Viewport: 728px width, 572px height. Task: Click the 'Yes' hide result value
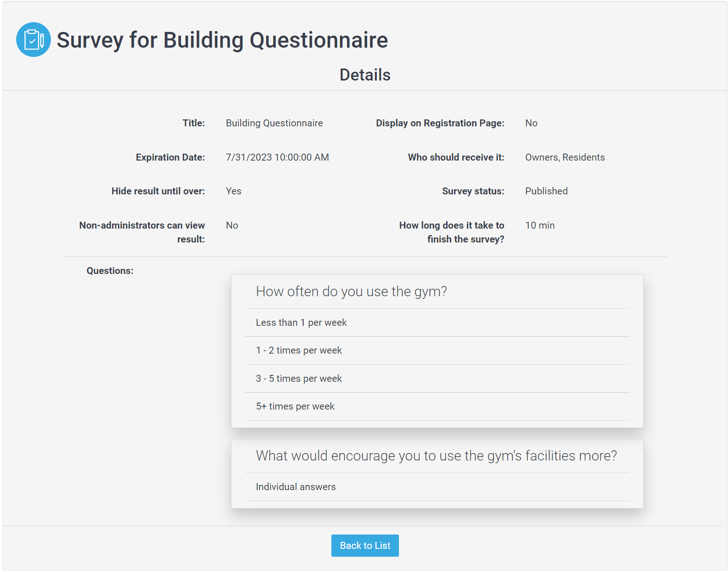pyautogui.click(x=233, y=191)
